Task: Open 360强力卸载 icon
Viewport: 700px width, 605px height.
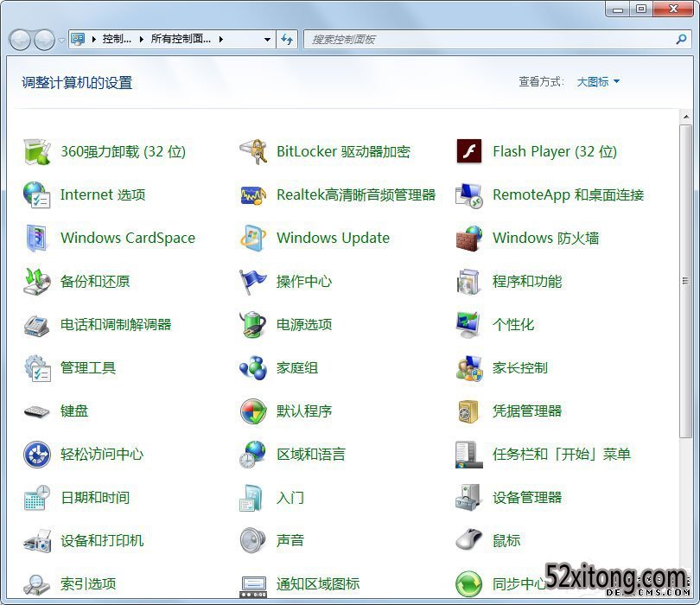Action: (x=37, y=151)
